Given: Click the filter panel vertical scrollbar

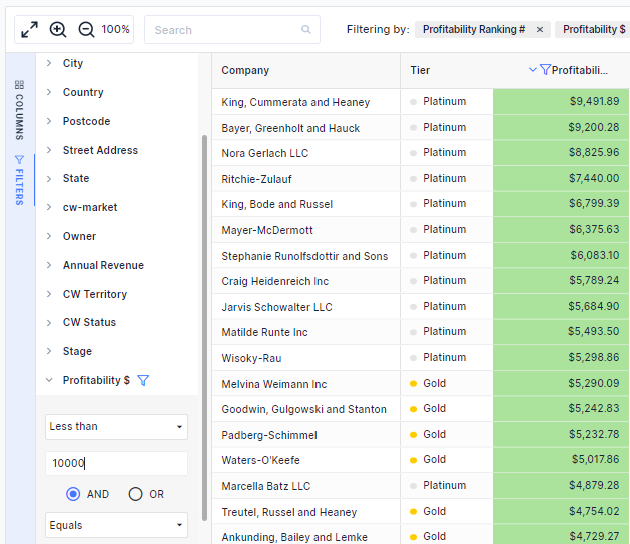Looking at the screenshot, I should 205,327.
